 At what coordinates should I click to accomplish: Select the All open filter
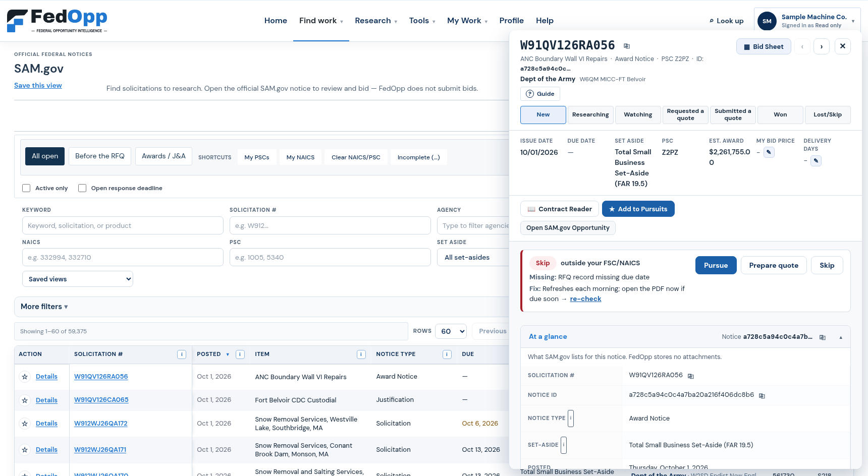click(45, 156)
